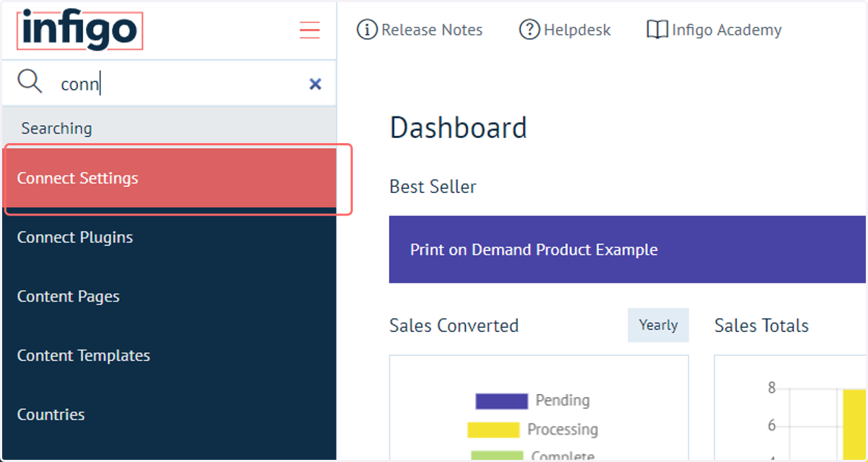Click the Best Seller label
868x462 pixels.
coord(433,187)
